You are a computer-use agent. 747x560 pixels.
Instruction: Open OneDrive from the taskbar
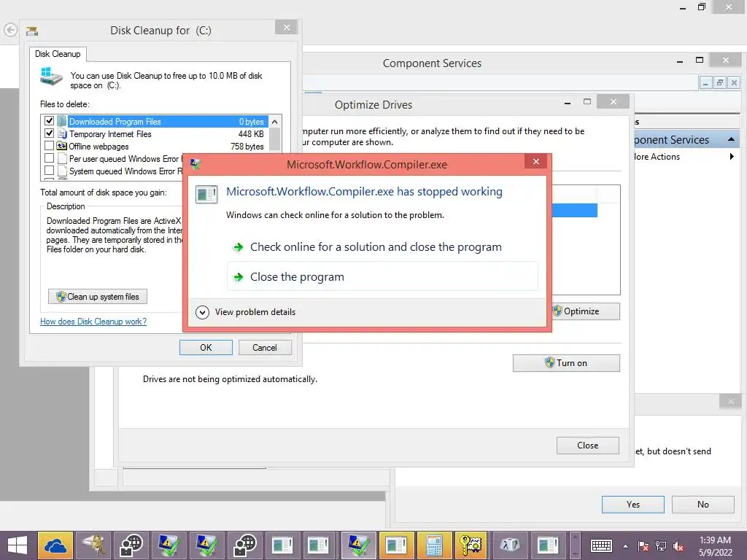click(x=55, y=545)
